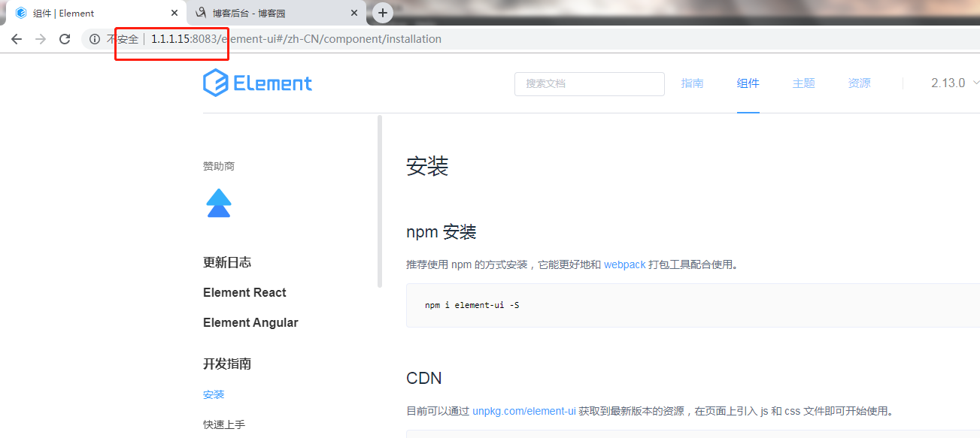
Task: Select 安装 in the sidebar
Action: (214, 394)
